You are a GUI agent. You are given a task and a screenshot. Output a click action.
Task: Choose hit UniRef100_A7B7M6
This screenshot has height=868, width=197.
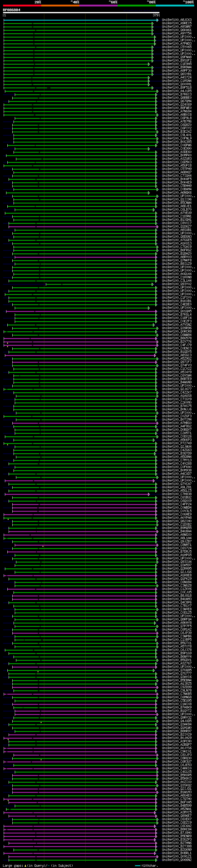tap(177, 121)
